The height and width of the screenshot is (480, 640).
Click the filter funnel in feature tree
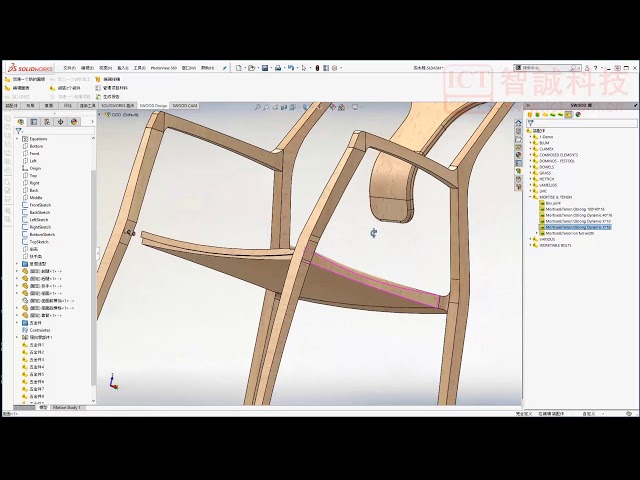pyautogui.click(x=18, y=131)
